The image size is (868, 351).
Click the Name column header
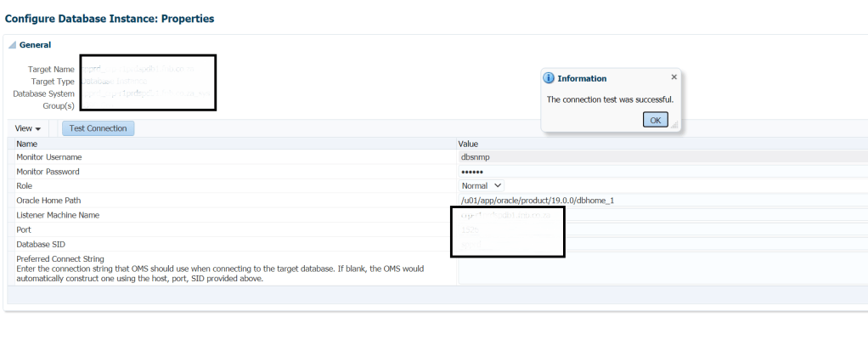(x=27, y=144)
